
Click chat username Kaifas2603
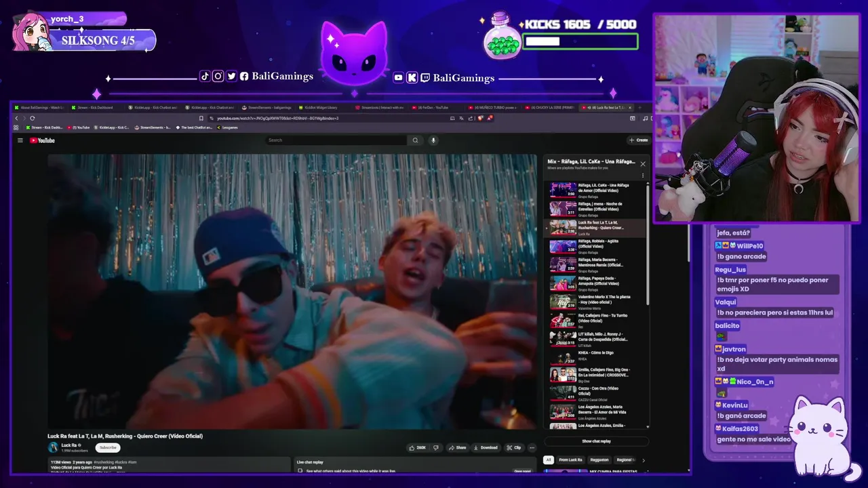pyautogui.click(x=741, y=428)
